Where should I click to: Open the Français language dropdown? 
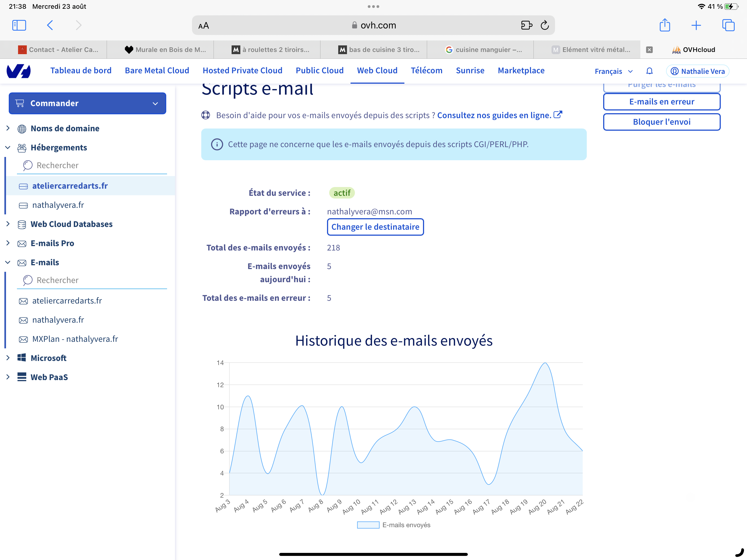pyautogui.click(x=613, y=71)
